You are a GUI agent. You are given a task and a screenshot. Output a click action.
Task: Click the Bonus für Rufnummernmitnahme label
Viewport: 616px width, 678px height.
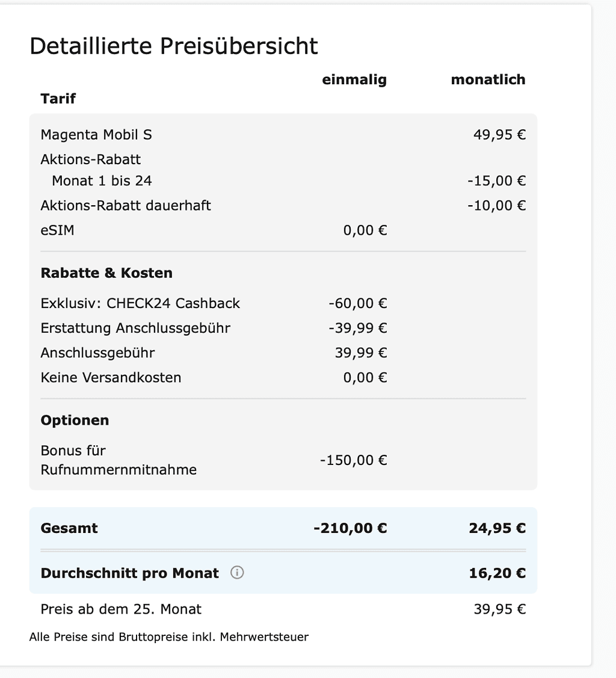click(x=119, y=460)
